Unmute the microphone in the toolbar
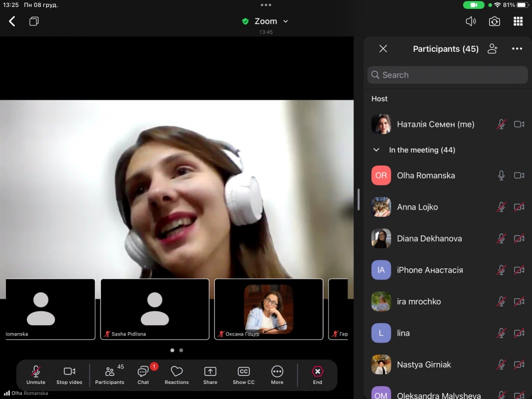The height and width of the screenshot is (399, 532). [x=36, y=375]
